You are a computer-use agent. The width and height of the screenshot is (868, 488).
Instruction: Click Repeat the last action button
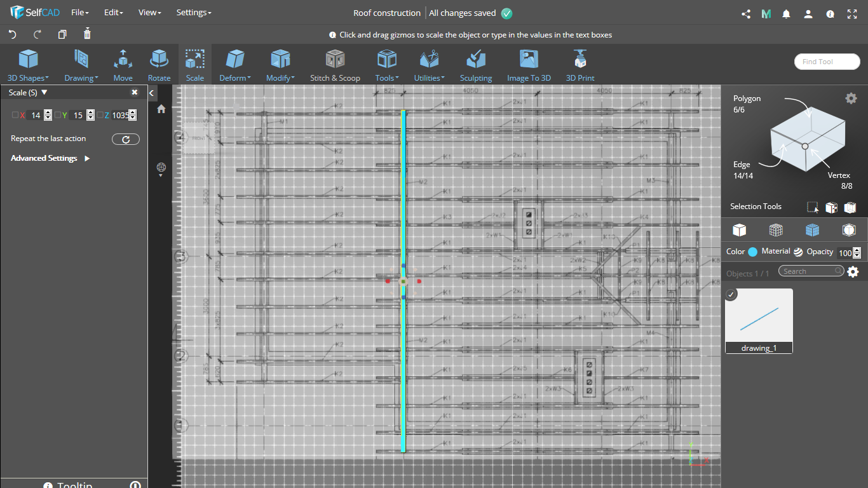(126, 139)
